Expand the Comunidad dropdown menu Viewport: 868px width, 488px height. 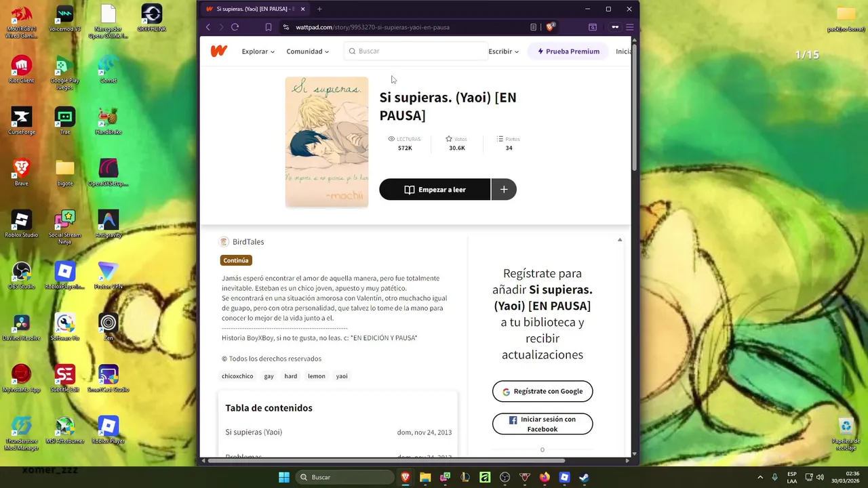pos(307,52)
